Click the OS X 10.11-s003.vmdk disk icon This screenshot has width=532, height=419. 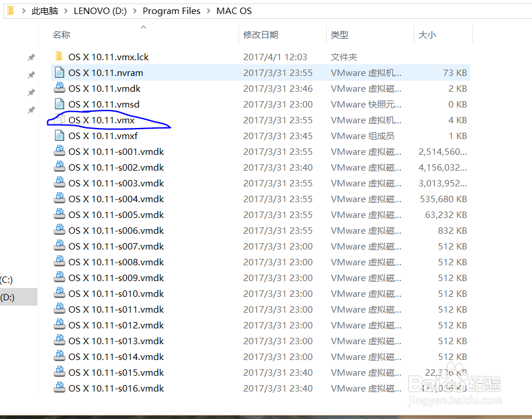pos(60,182)
